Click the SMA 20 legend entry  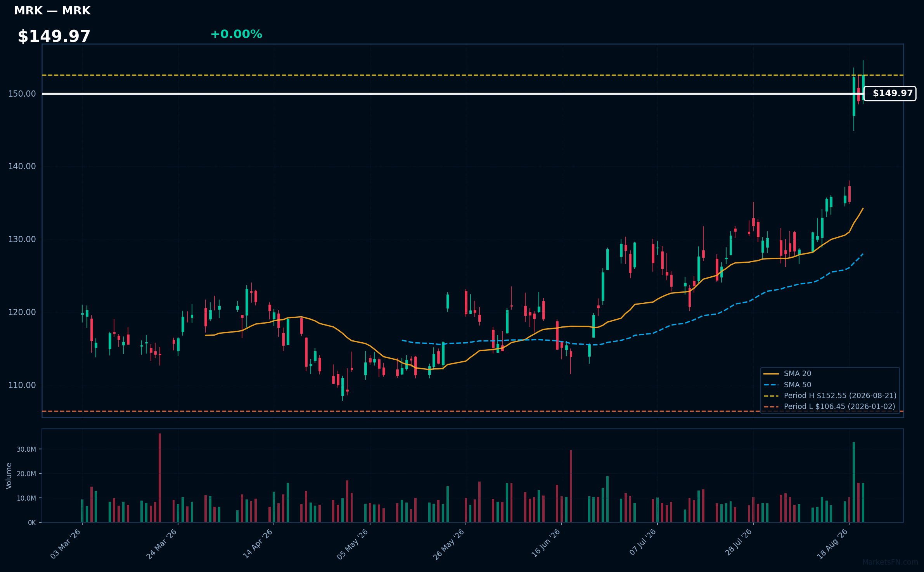click(x=787, y=374)
